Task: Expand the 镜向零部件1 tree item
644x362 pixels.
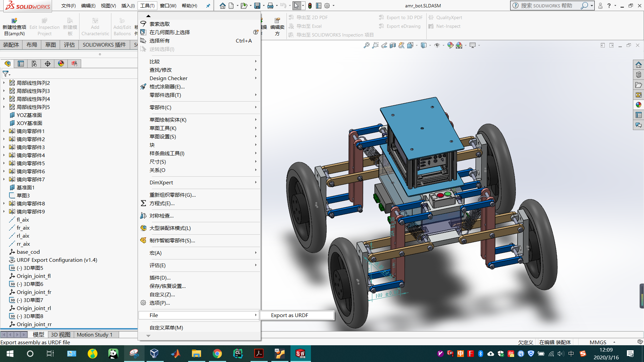Action: click(3, 131)
